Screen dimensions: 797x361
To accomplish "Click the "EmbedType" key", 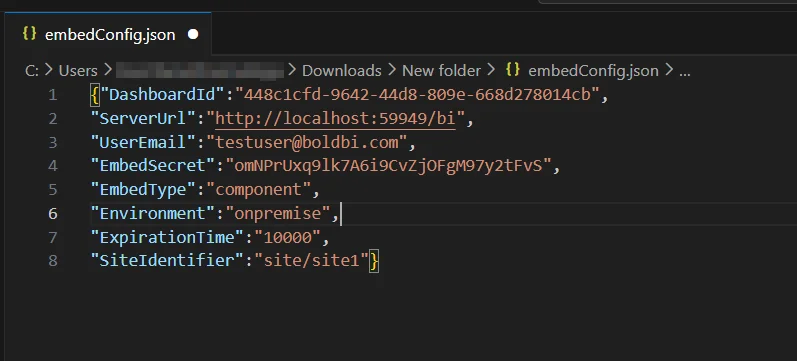I will click(x=143, y=190).
